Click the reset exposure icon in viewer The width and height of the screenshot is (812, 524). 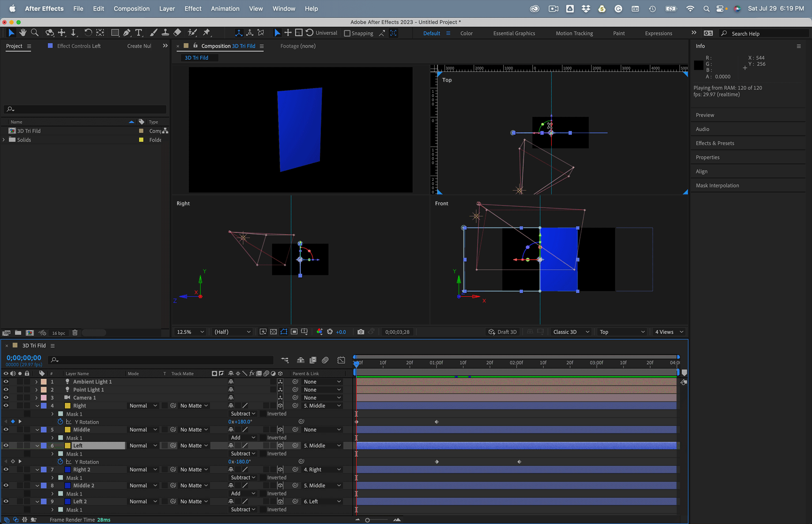[330, 332]
